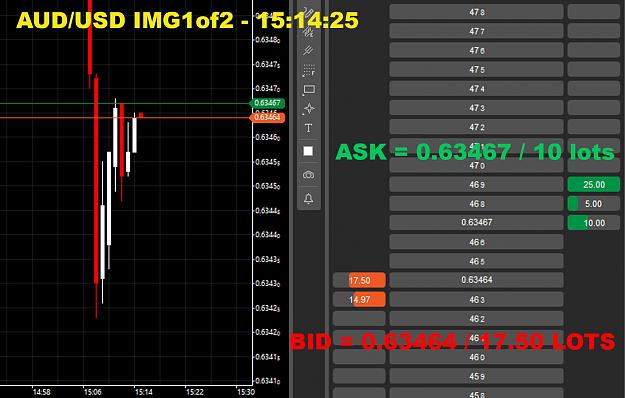Click the 15:14 time axis label
The width and height of the screenshot is (625, 398).
coord(143,392)
